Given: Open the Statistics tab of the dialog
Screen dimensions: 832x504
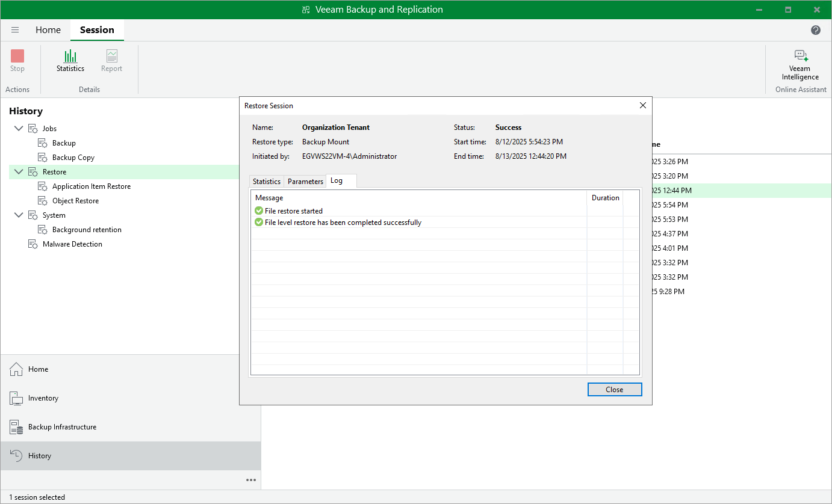Looking at the screenshot, I should [266, 181].
